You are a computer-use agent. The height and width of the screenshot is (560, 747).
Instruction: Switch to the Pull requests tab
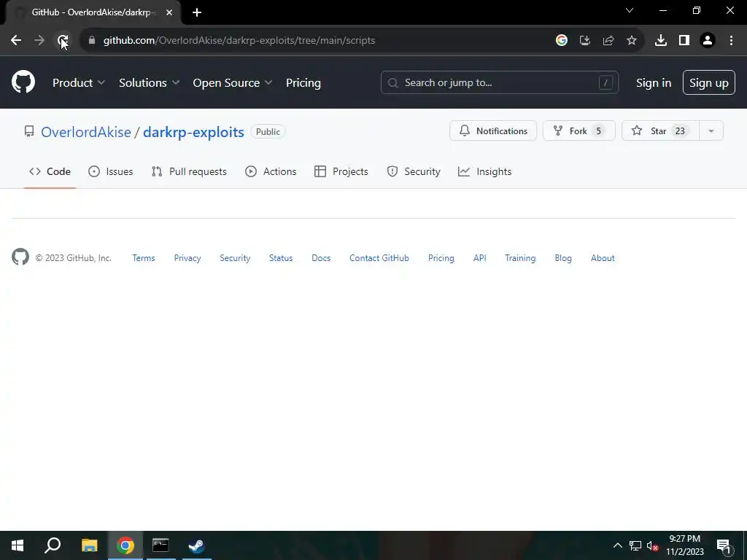coord(189,171)
